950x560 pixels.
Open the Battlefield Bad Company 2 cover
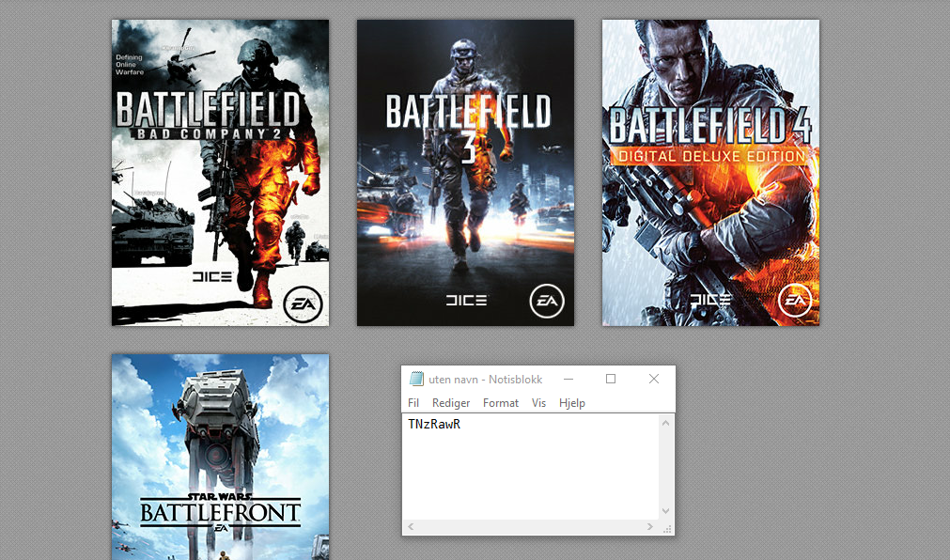pyautogui.click(x=220, y=173)
